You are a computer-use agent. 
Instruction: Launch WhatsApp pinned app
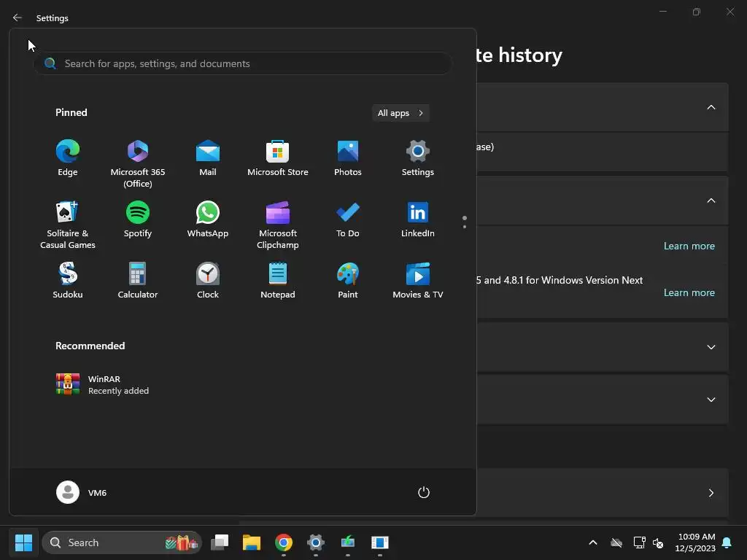tap(208, 219)
